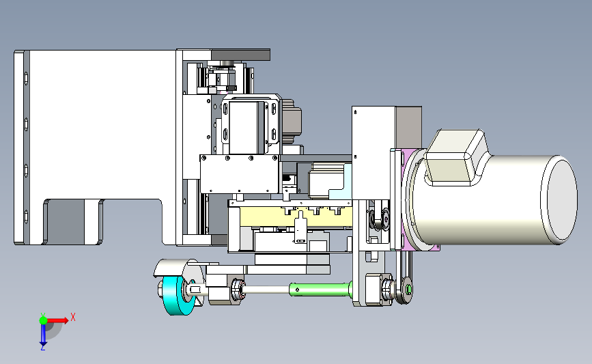This screenshot has height=364, width=592.
Task: Select the large white base plate on left
Action: 102,148
